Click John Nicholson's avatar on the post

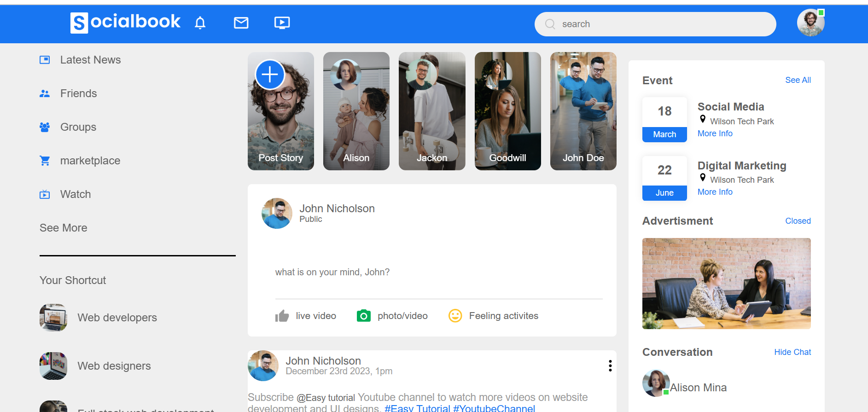coord(263,366)
